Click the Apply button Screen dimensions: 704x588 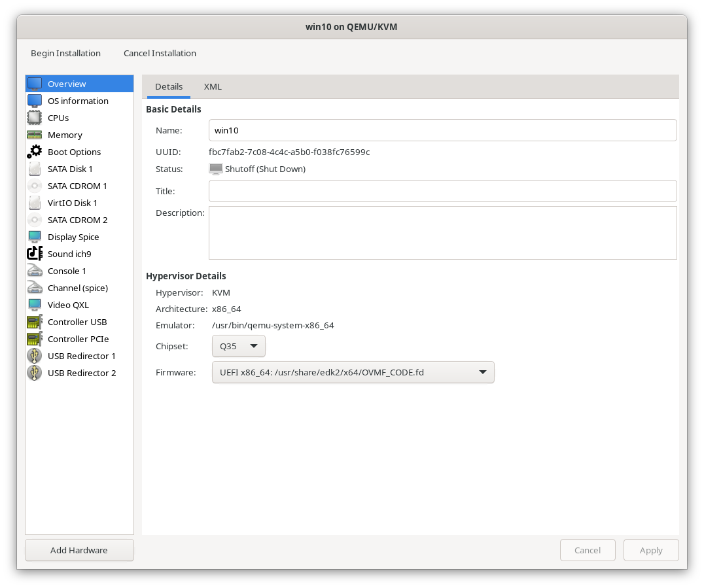651,550
